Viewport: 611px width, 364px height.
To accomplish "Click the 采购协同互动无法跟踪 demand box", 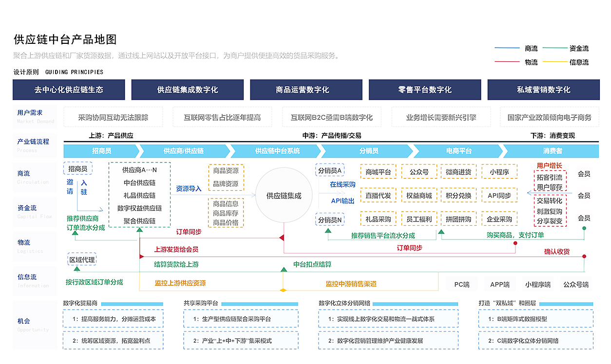I will 113,117.
